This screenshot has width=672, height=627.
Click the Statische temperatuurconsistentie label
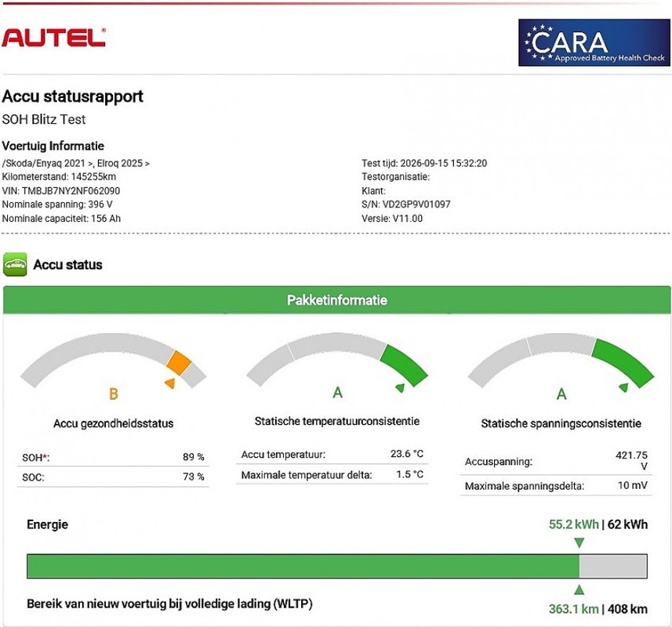(x=337, y=422)
